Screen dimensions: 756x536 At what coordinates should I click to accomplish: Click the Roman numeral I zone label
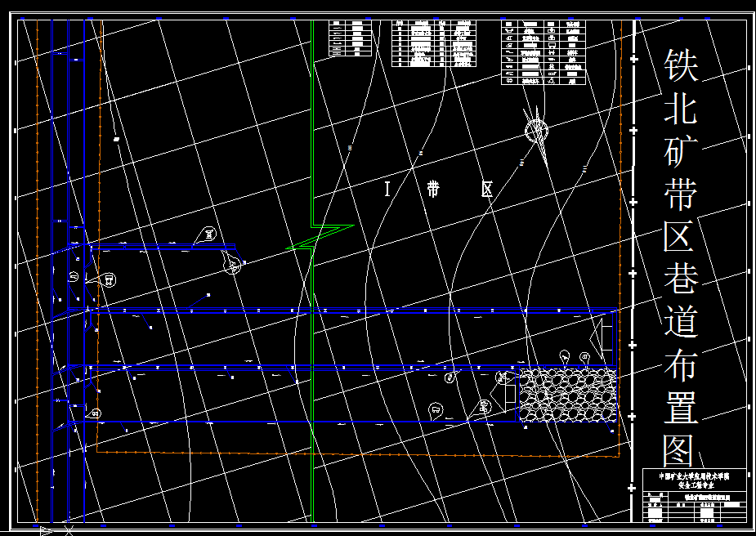coord(387,189)
